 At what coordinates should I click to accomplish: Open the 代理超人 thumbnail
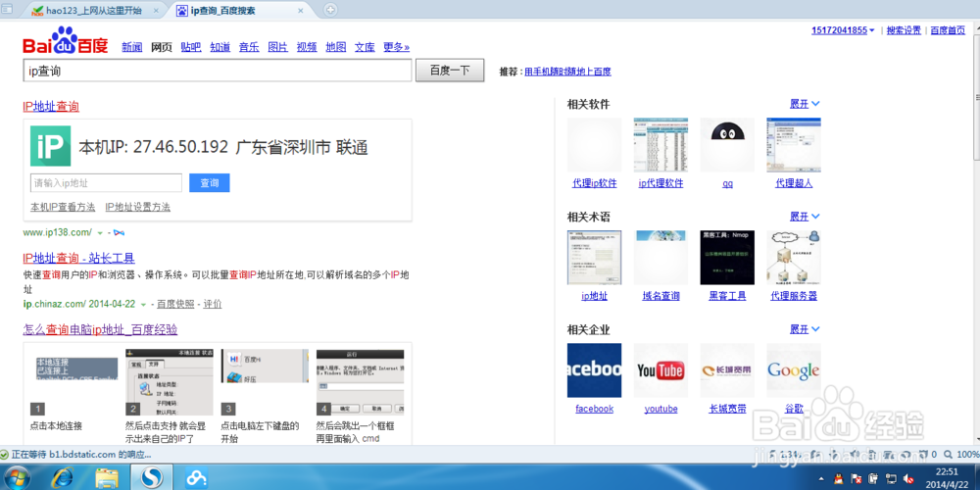[794, 145]
